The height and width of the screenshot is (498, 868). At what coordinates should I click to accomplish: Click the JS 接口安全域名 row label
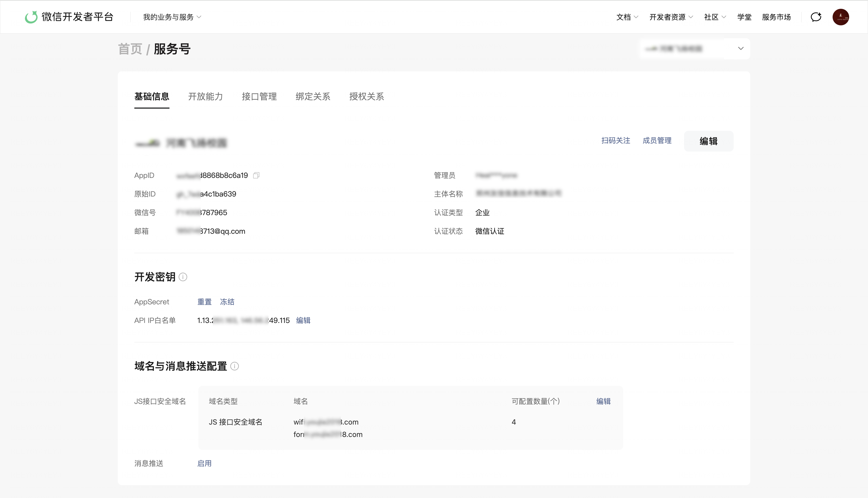point(235,422)
